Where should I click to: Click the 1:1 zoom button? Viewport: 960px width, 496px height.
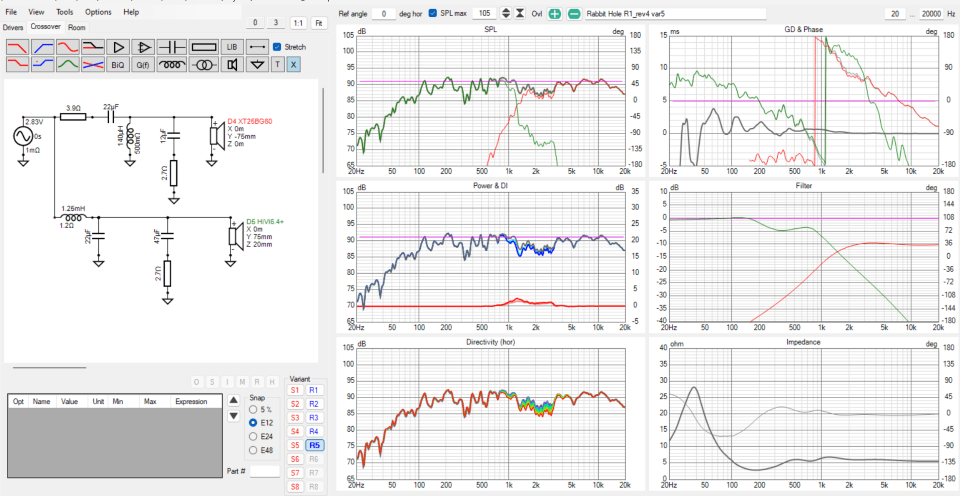click(298, 23)
